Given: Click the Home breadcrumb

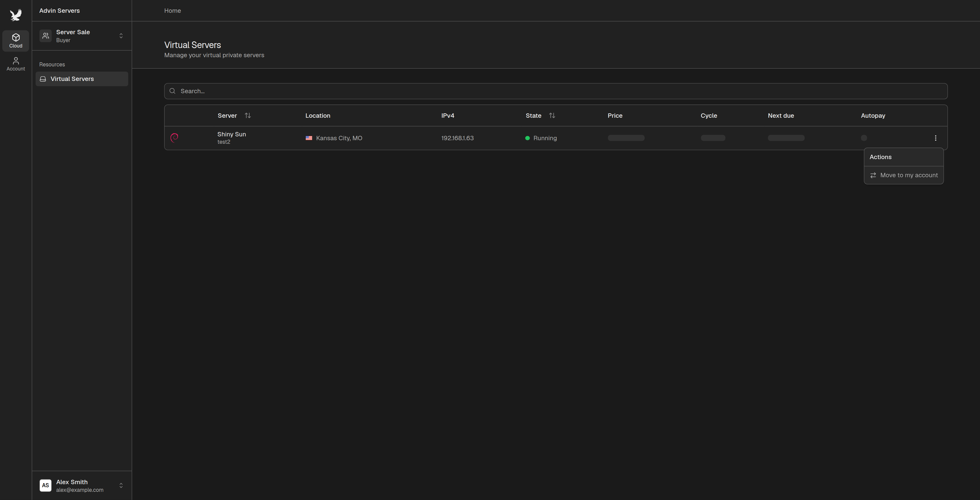Looking at the screenshot, I should pyautogui.click(x=172, y=11).
